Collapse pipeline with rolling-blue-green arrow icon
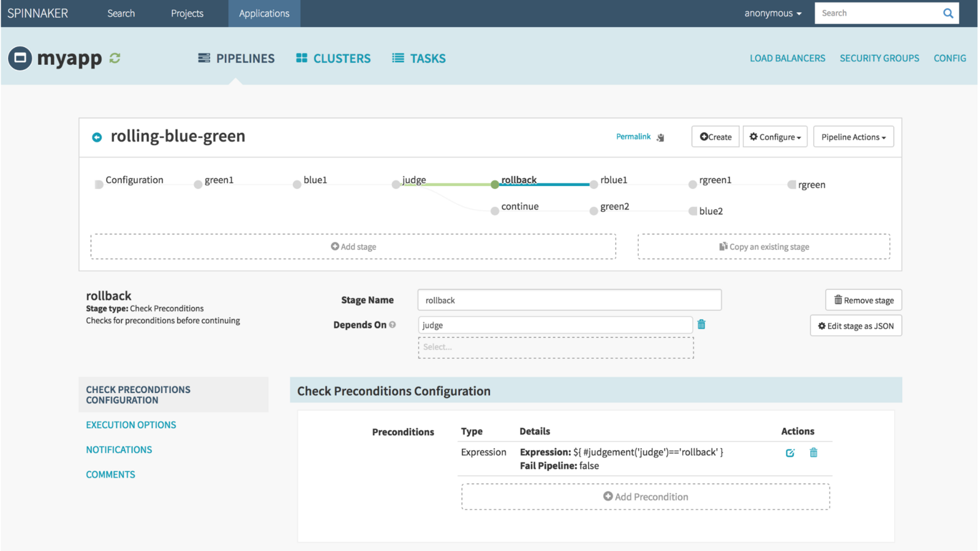The height and width of the screenshot is (551, 980). point(97,137)
